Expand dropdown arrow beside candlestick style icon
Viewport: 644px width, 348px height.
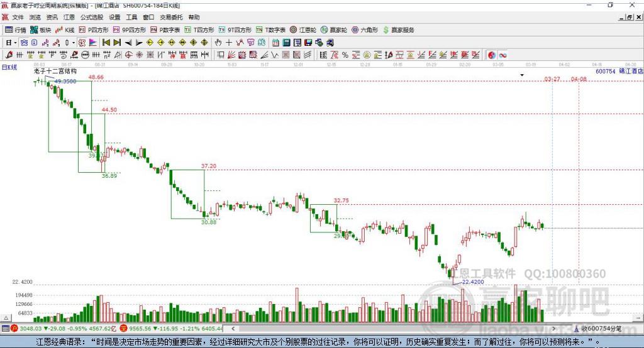coord(74,43)
